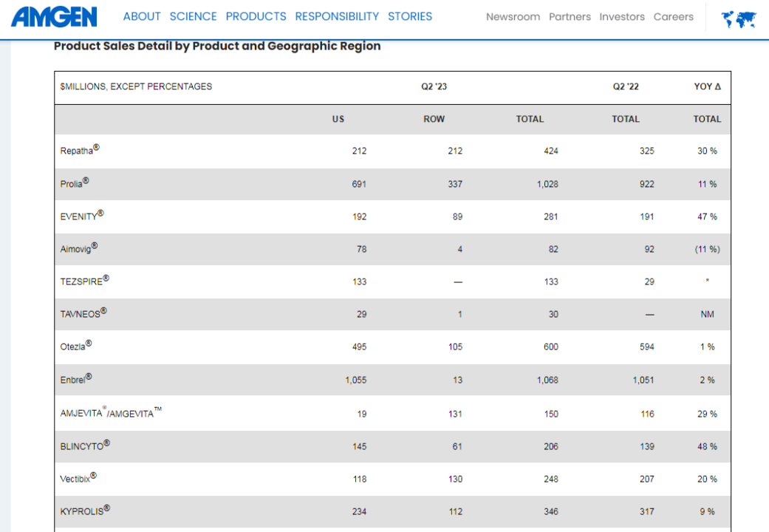Click the ROW column header
Viewport: 769px width, 532px height.
[434, 119]
